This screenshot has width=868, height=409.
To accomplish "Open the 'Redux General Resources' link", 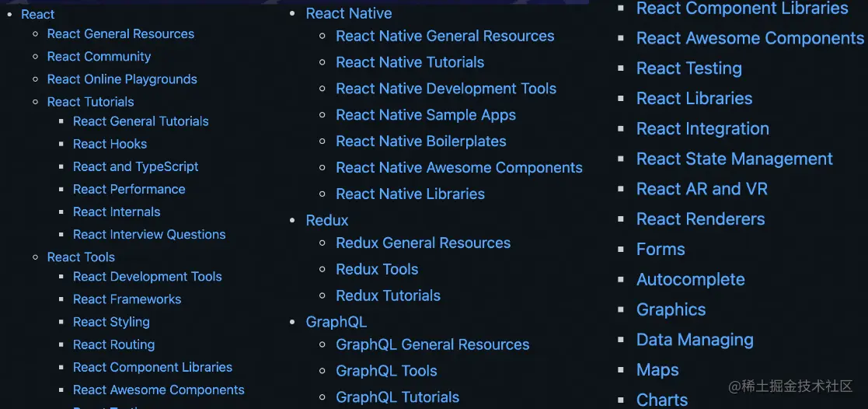I will 423,243.
